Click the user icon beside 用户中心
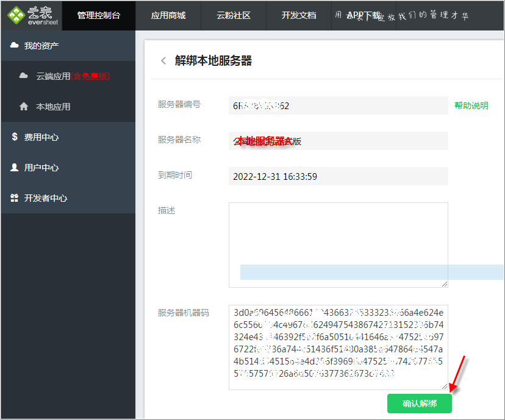The width and height of the screenshot is (505, 420). coord(14,167)
